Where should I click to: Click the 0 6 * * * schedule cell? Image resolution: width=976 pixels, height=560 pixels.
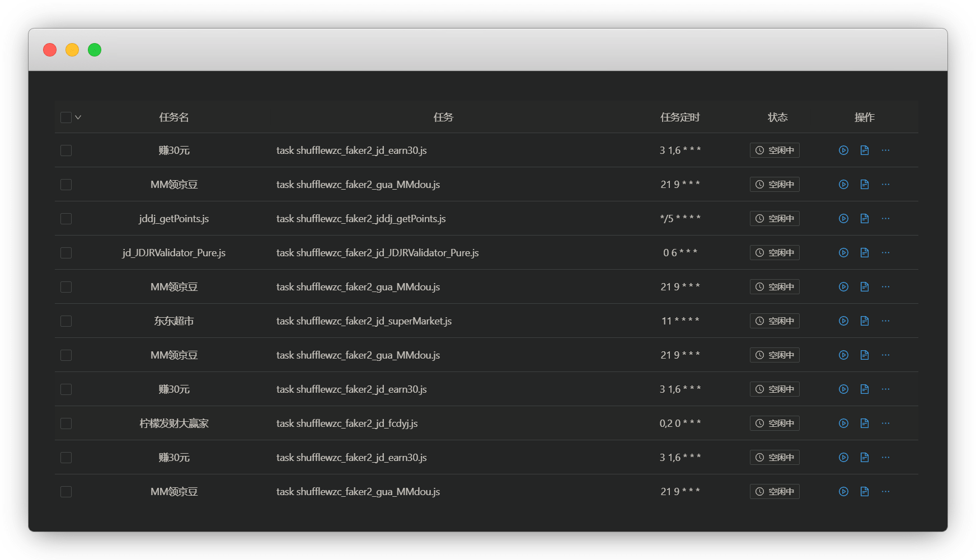coord(680,253)
